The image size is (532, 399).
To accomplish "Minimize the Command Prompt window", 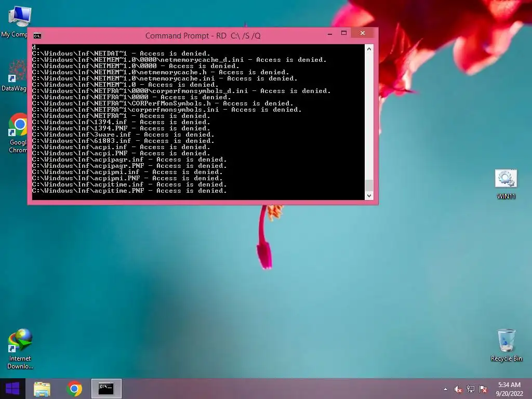I will click(x=330, y=34).
